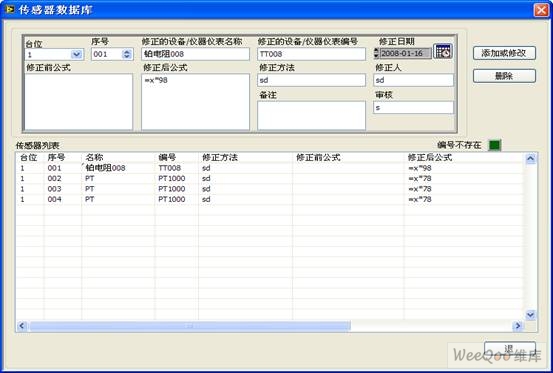Click the 台位 column header
553x373 pixels.
pos(29,157)
